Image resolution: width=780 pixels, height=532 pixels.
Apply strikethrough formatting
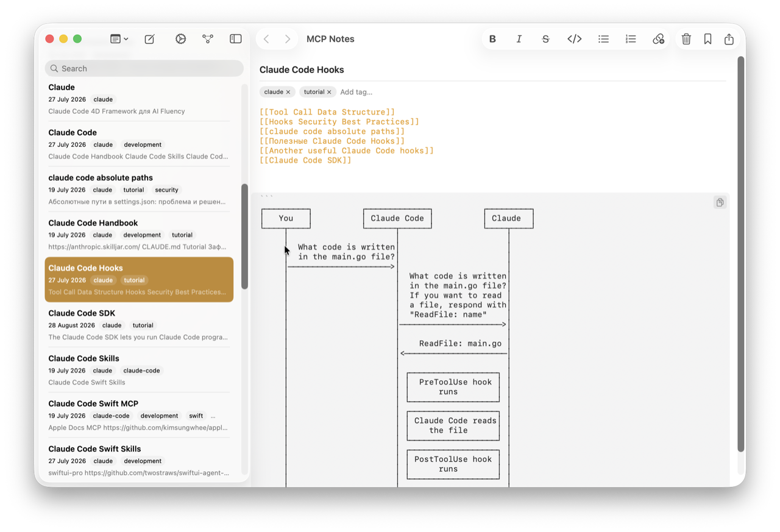pos(545,39)
